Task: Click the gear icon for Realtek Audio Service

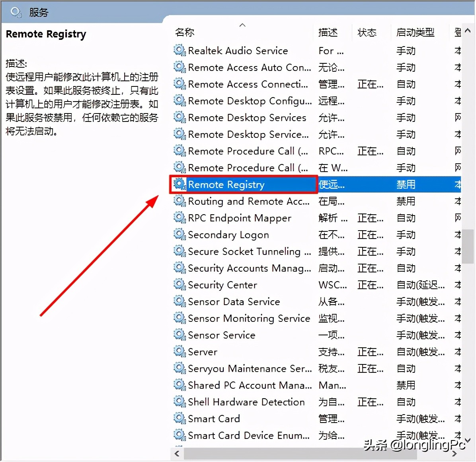Action: (x=179, y=51)
